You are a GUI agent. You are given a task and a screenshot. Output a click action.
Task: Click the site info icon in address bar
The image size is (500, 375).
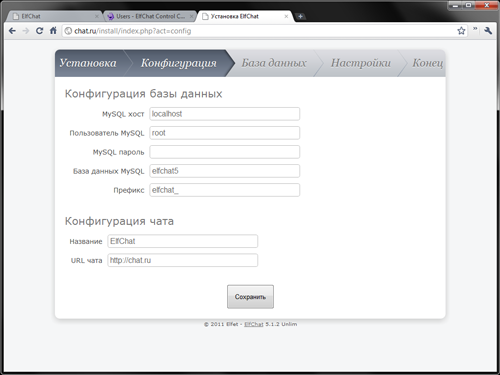pyautogui.click(x=68, y=31)
